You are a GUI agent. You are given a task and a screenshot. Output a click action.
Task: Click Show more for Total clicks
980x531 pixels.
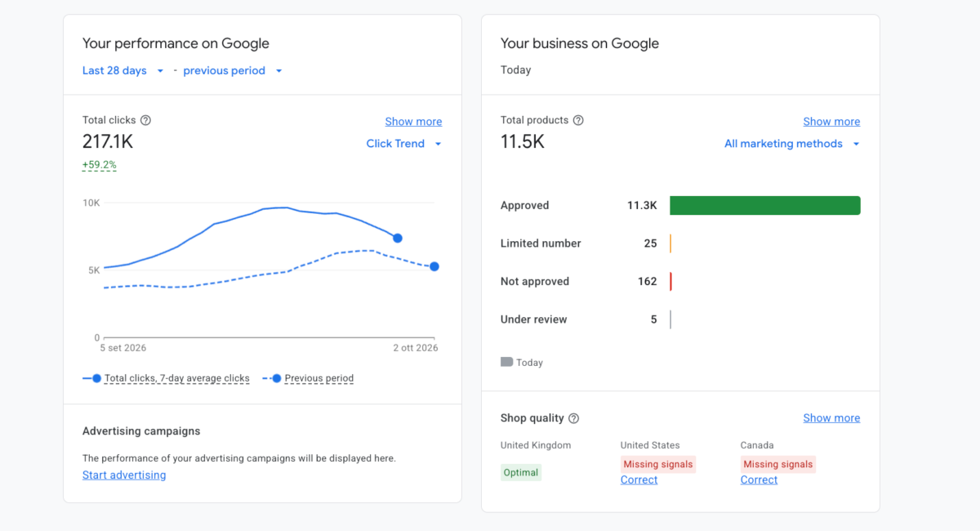click(413, 122)
